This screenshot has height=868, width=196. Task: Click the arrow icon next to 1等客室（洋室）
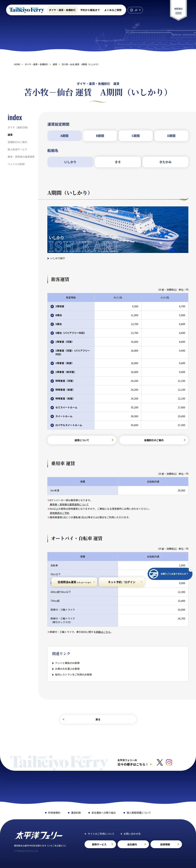coord(52,342)
